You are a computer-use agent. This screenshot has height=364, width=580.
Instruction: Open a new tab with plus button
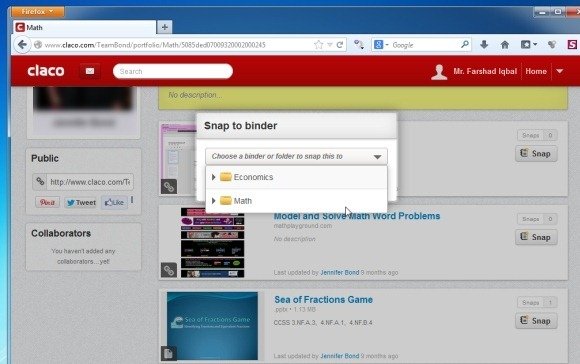165,27
